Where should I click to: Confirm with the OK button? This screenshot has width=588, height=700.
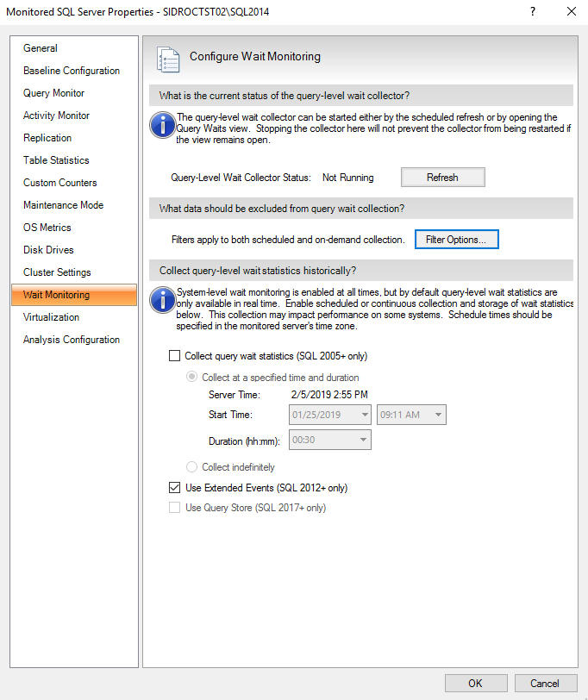pyautogui.click(x=476, y=683)
